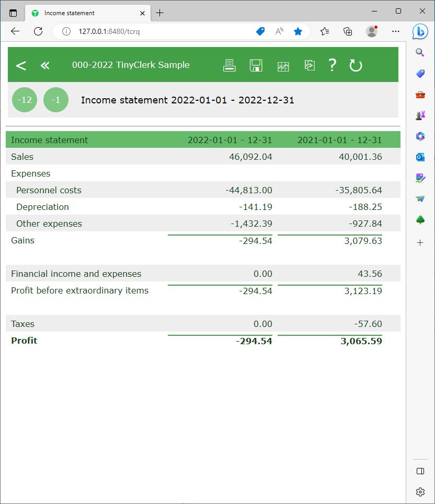
Task: Click the address bar URL field
Action: point(157,31)
